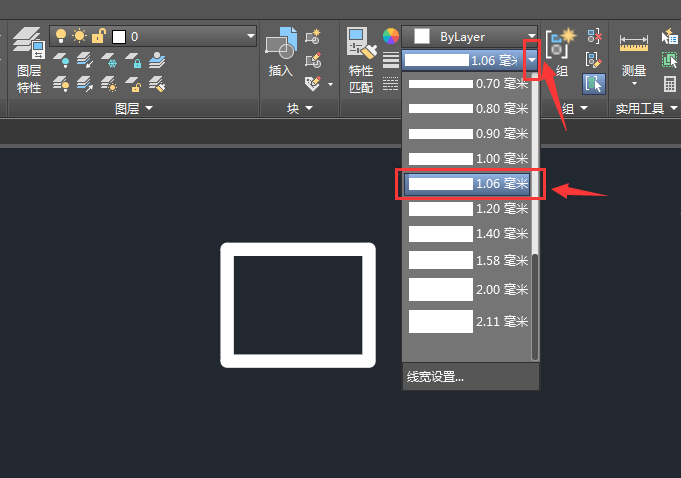Image resolution: width=681 pixels, height=478 pixels.
Task: Select 1.00 毫米 lineweight
Action: pos(468,158)
